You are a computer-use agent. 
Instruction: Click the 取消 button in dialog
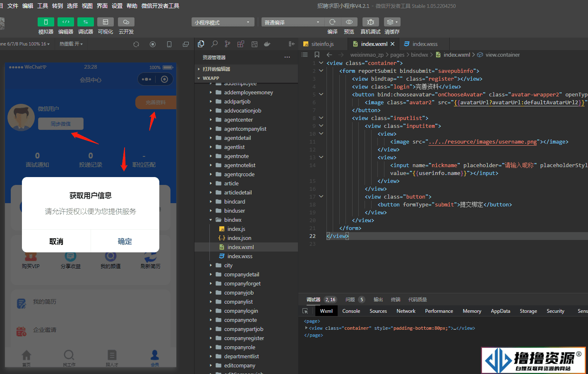click(x=56, y=241)
